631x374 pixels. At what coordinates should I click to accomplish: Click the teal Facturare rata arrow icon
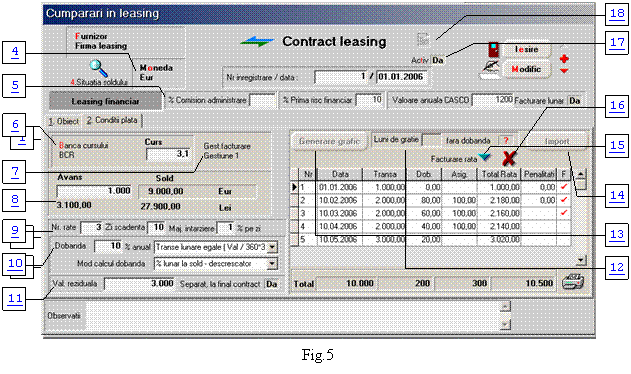485,157
